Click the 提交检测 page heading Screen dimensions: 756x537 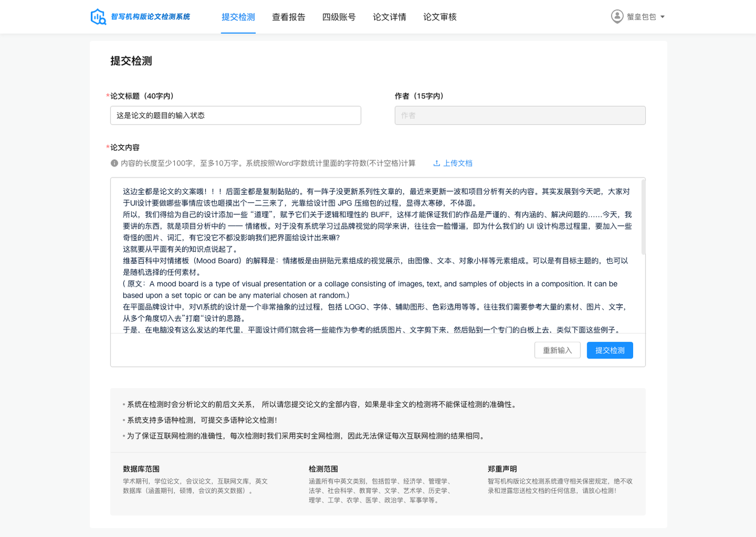(x=131, y=61)
